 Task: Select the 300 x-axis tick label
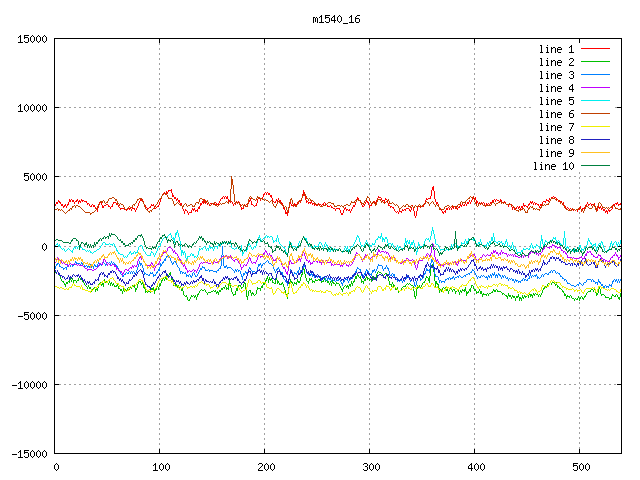370,467
